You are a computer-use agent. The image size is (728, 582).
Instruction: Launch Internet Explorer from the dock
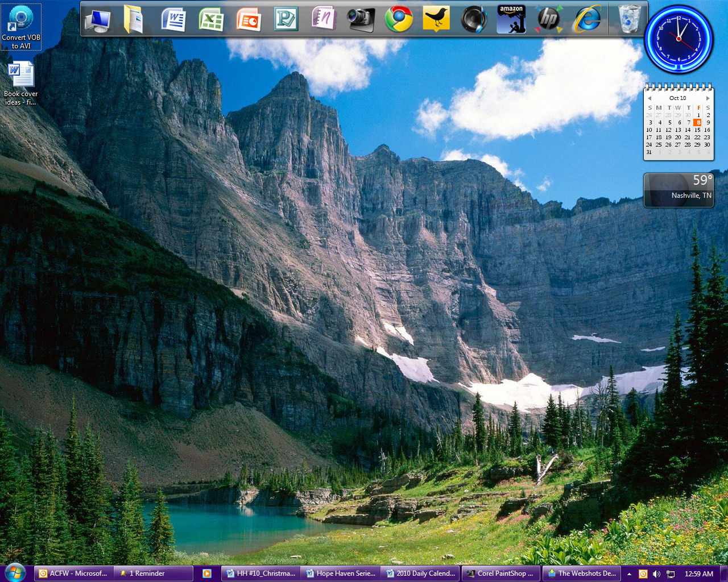point(587,20)
